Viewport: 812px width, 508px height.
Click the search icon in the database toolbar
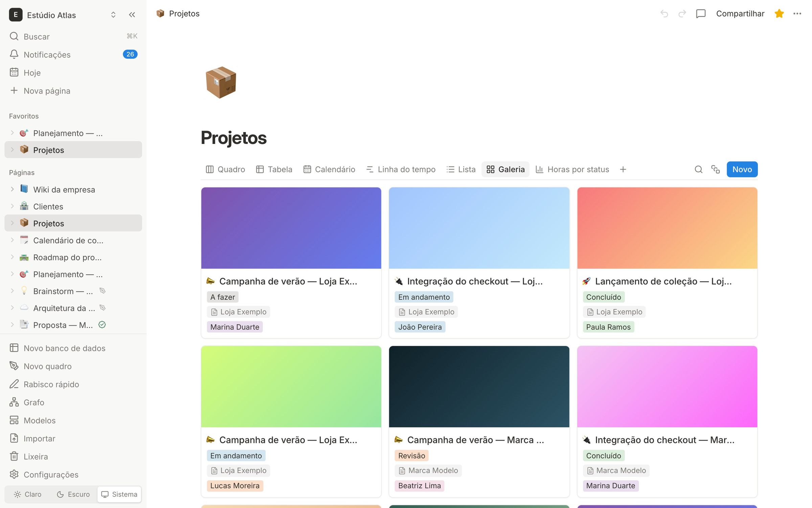pyautogui.click(x=698, y=169)
